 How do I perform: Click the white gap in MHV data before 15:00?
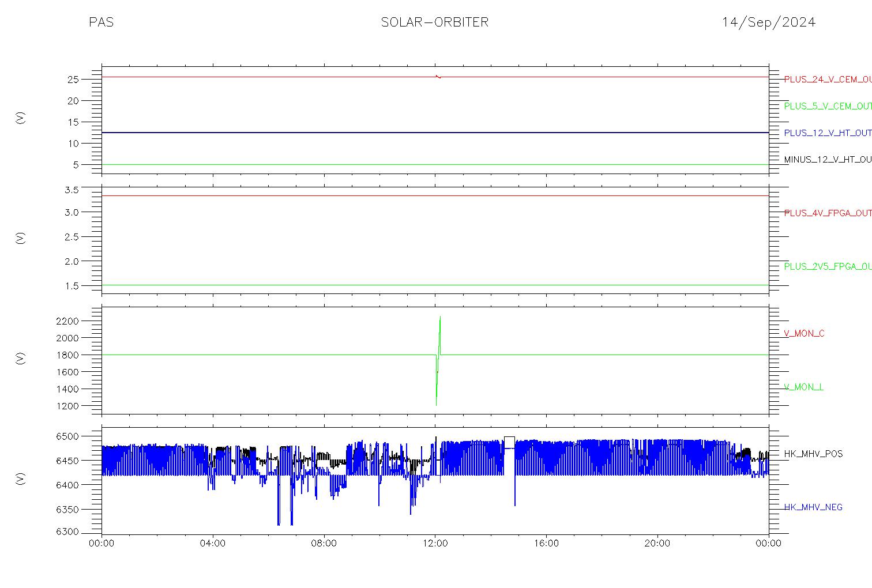(x=509, y=442)
